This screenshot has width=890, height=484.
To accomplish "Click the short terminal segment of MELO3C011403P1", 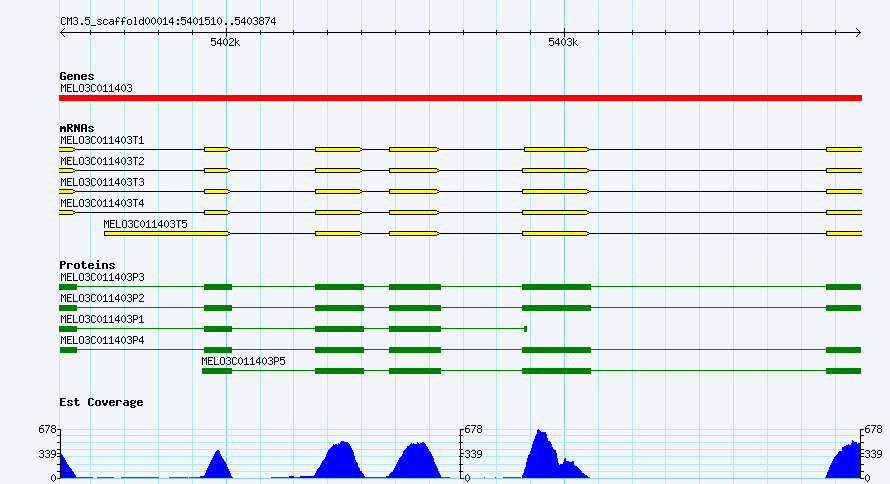I will [526, 329].
